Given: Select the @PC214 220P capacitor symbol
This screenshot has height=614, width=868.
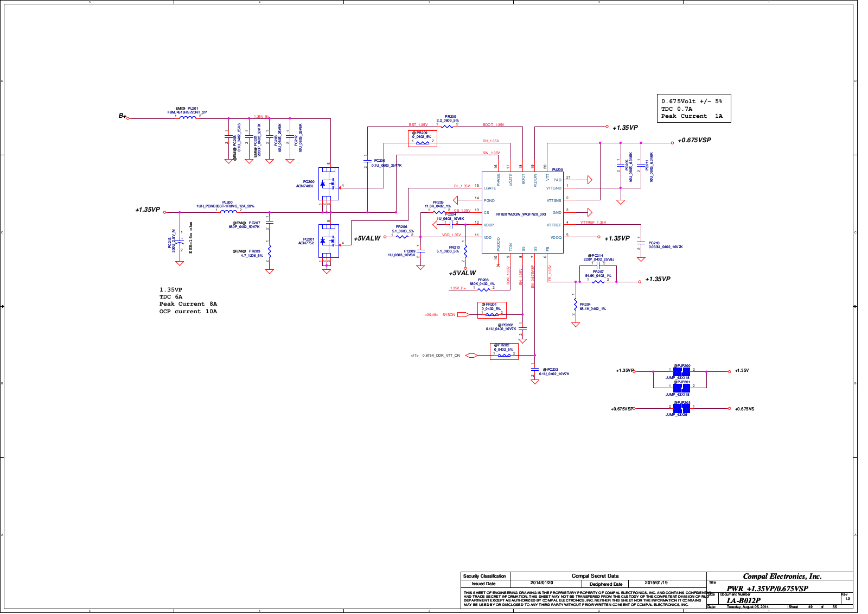Looking at the screenshot, I should tap(598, 265).
